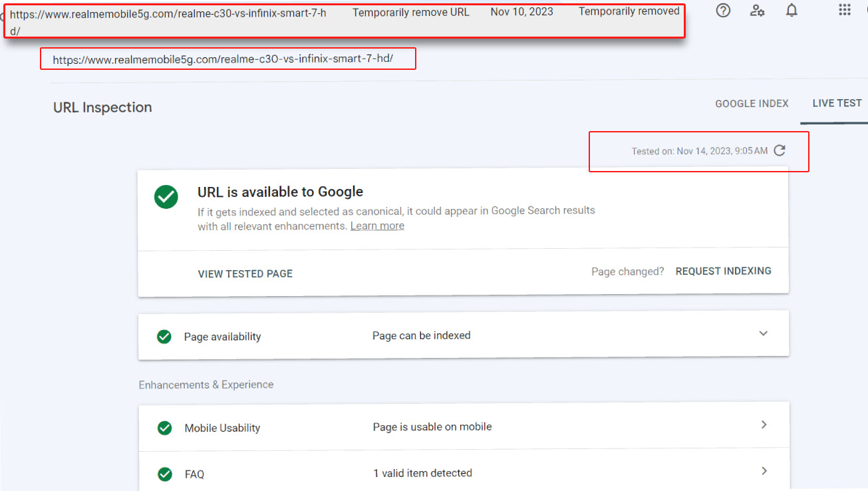Open FAQ details arrow
Screen dimensions: 868x491
point(764,471)
